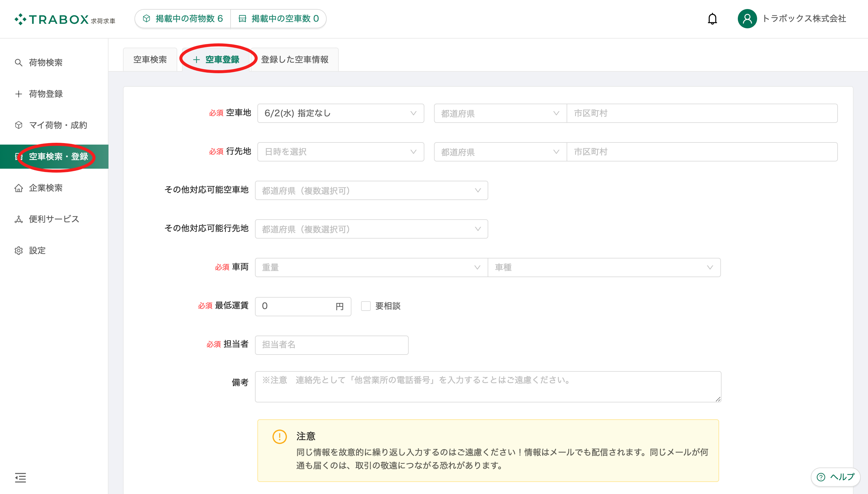Open the 空車地 都道府県 dropdown
This screenshot has width=868, height=494.
(500, 113)
